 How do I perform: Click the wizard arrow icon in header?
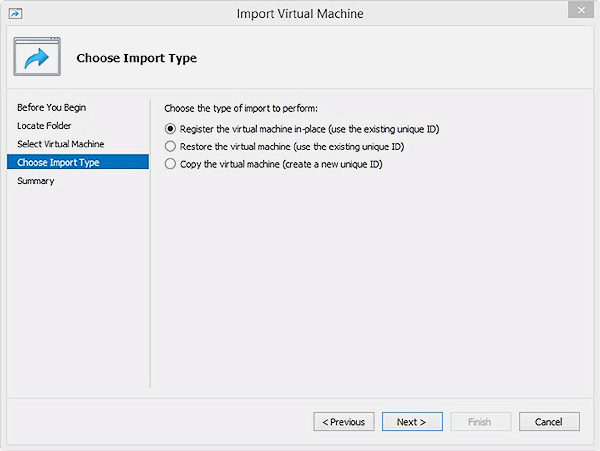click(x=38, y=58)
